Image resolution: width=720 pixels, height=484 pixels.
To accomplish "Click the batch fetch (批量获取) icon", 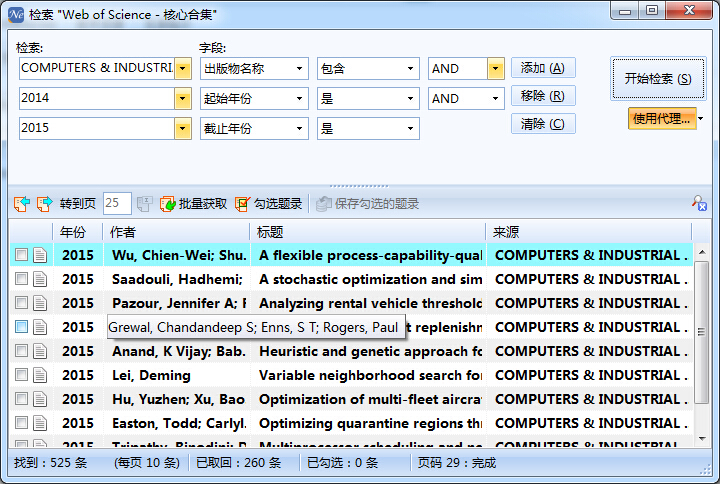I will pyautogui.click(x=168, y=203).
